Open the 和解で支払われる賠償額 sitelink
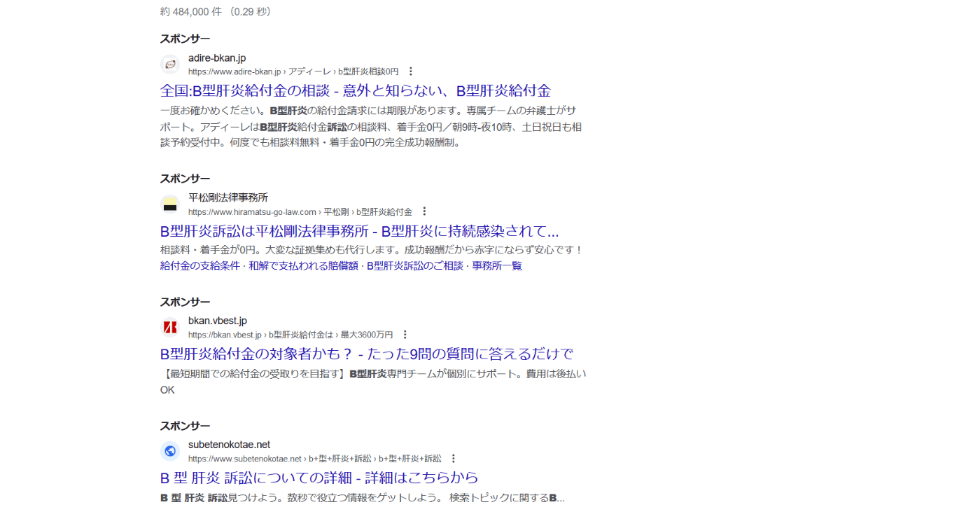 pyautogui.click(x=303, y=266)
